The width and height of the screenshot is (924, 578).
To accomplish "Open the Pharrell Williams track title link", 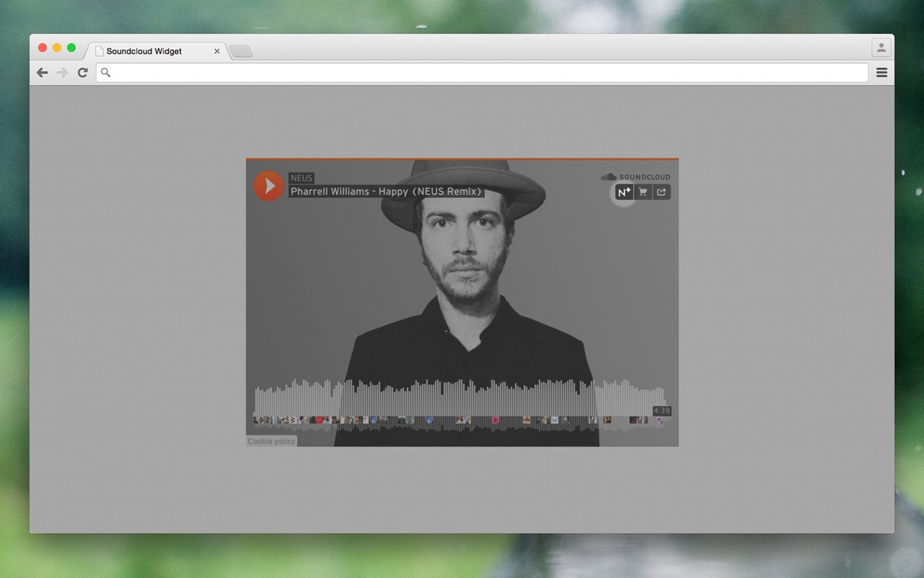I will point(386,191).
